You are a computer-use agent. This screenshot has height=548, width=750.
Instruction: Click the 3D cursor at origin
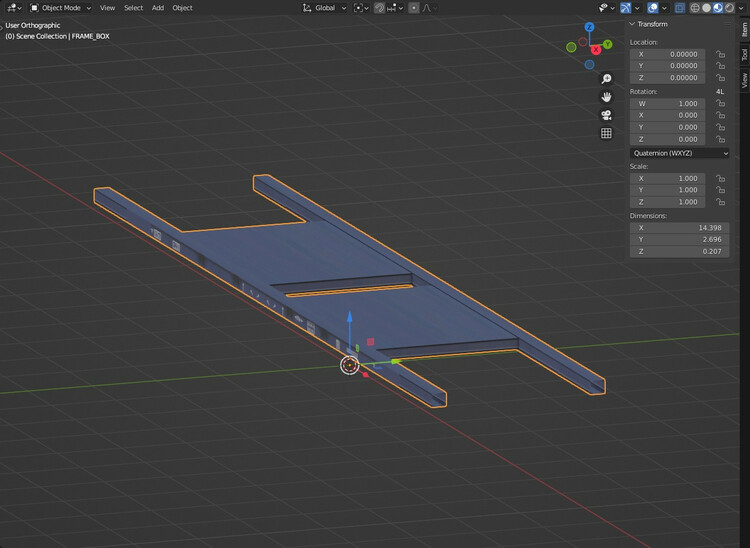[350, 365]
